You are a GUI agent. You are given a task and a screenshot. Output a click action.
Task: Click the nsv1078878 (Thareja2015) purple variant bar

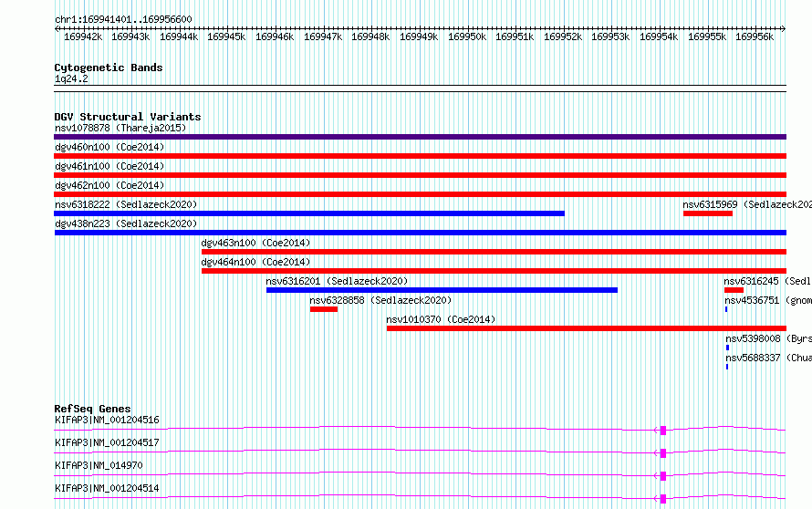click(x=420, y=137)
